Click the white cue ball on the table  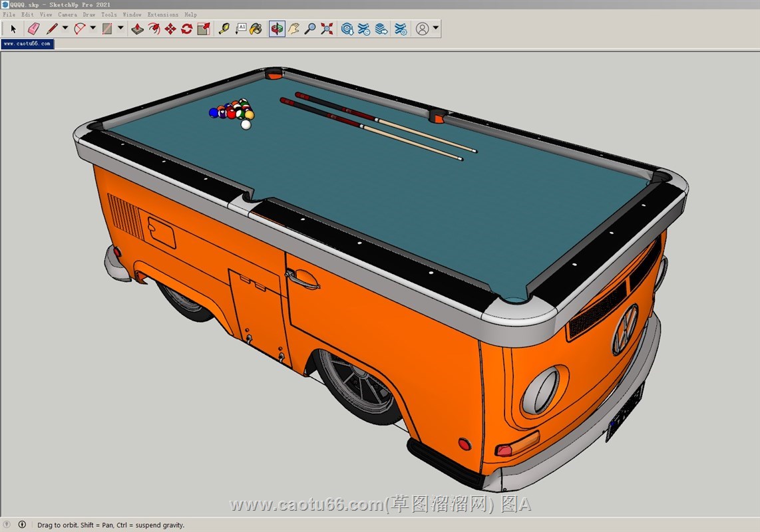point(246,125)
